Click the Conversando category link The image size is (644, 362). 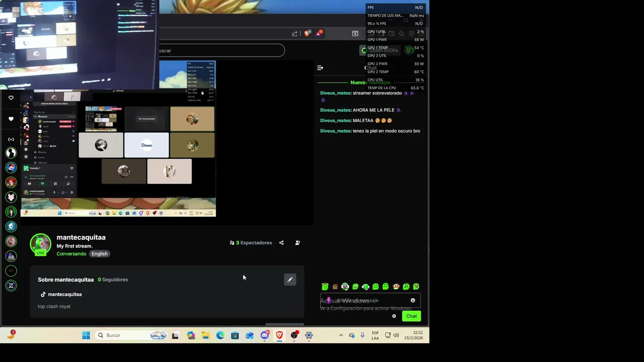(x=71, y=254)
